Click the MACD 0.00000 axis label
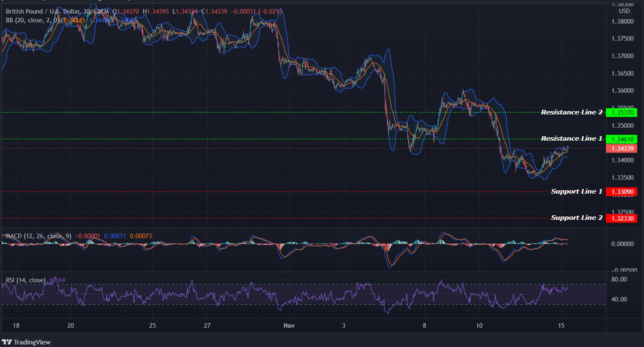This screenshot has width=644, height=347. click(622, 244)
